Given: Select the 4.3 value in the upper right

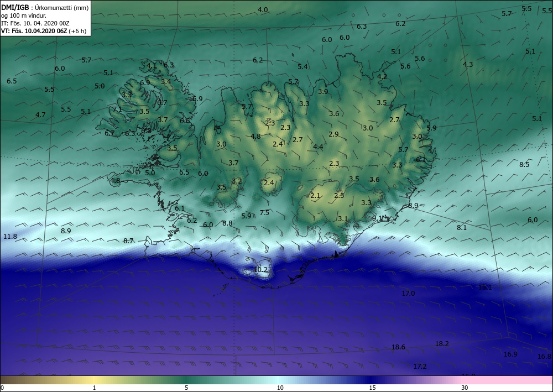Looking at the screenshot, I should pos(468,65).
